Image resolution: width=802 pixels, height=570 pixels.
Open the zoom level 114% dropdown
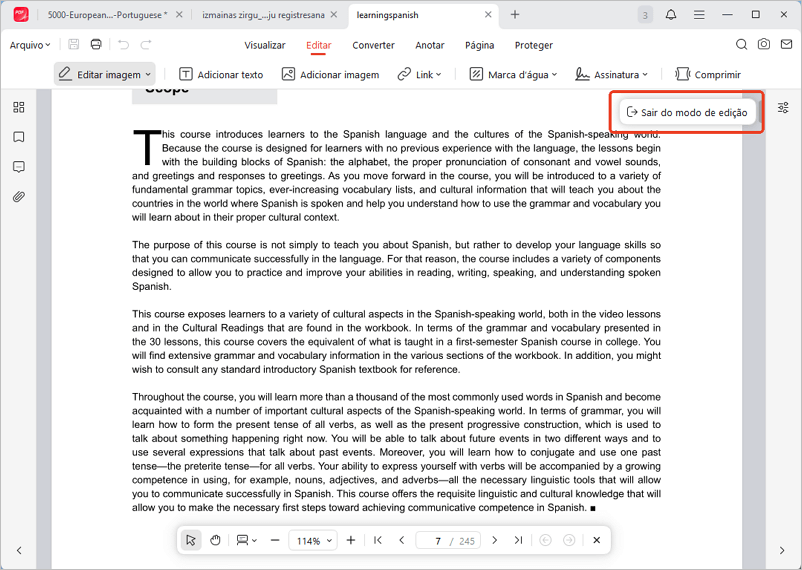point(313,540)
